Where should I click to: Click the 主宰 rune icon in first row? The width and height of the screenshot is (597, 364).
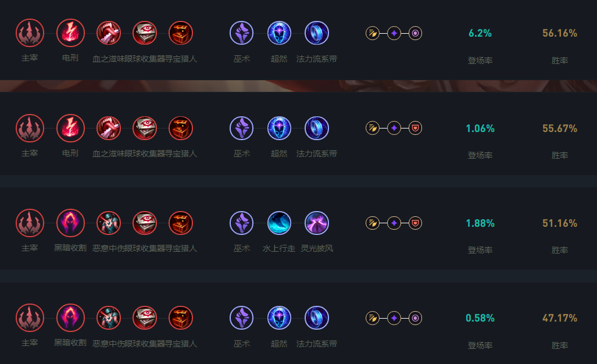(x=30, y=33)
